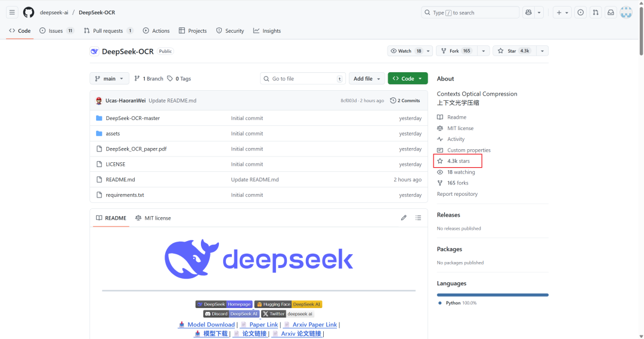644x339 pixels.
Task: Expand the Fork options dropdown arrow
Action: click(484, 51)
